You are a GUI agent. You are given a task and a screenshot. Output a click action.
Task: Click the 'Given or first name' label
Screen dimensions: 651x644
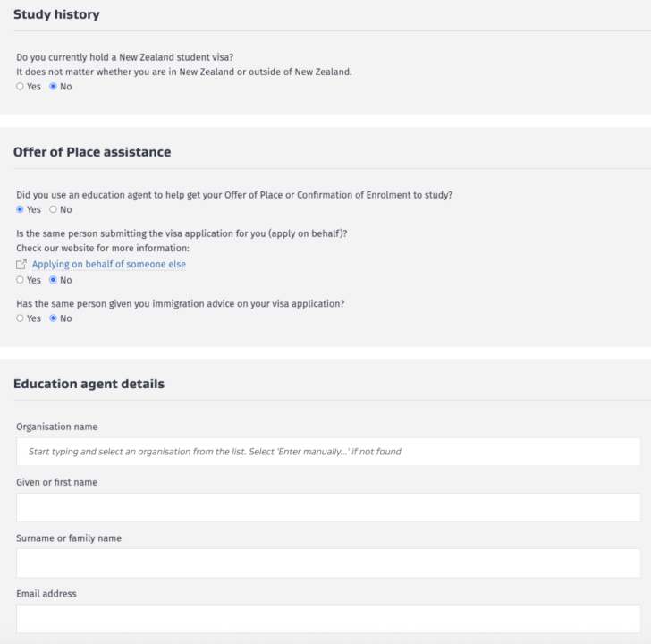coord(57,483)
